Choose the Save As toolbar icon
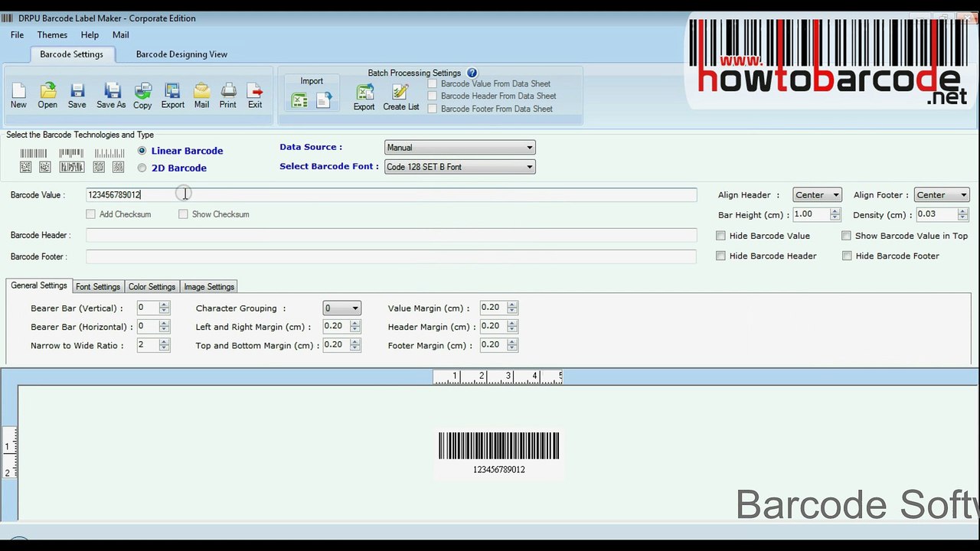Screen dimensions: 980x551 (x=111, y=96)
